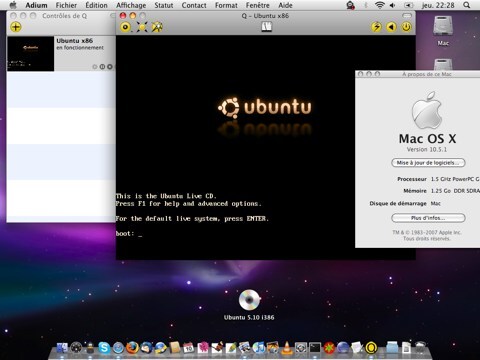Click the yellow plus button to add a guest
Image resolution: width=480 pixels, height=360 pixels.
tap(16, 27)
